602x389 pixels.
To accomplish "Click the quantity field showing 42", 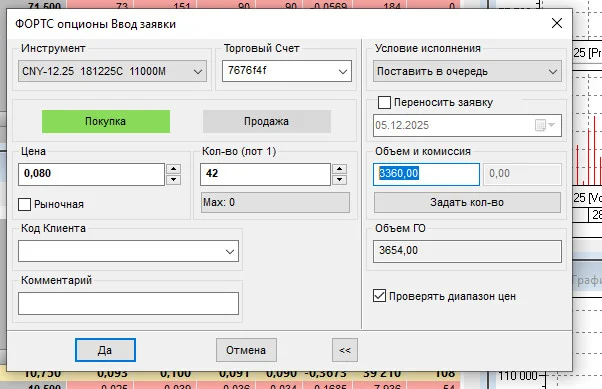I will [x=265, y=174].
